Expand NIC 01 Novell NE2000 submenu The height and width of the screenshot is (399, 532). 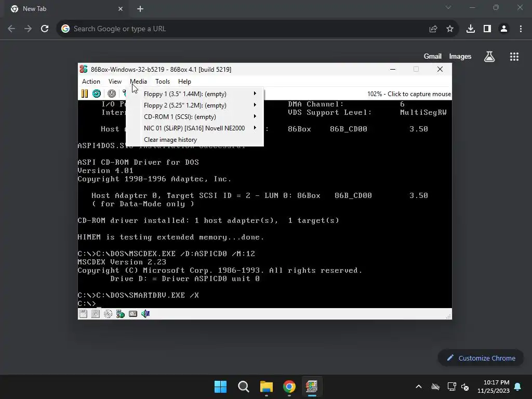(195, 128)
